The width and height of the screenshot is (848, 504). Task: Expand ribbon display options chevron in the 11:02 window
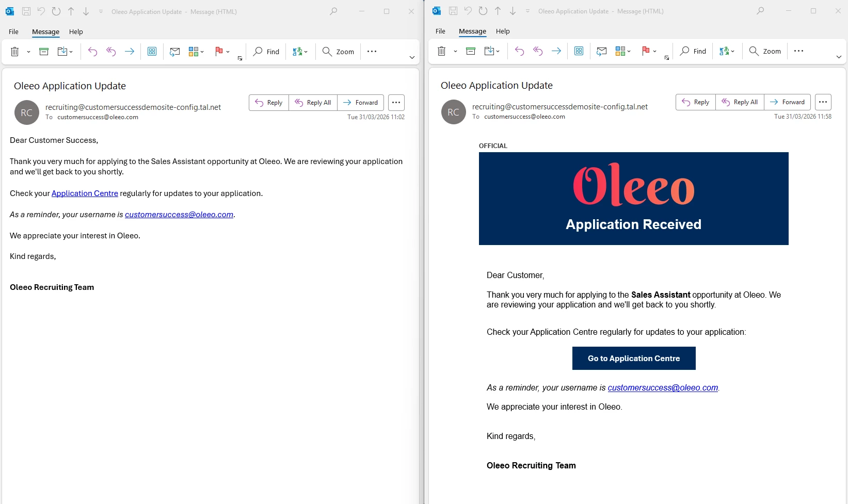(x=412, y=57)
